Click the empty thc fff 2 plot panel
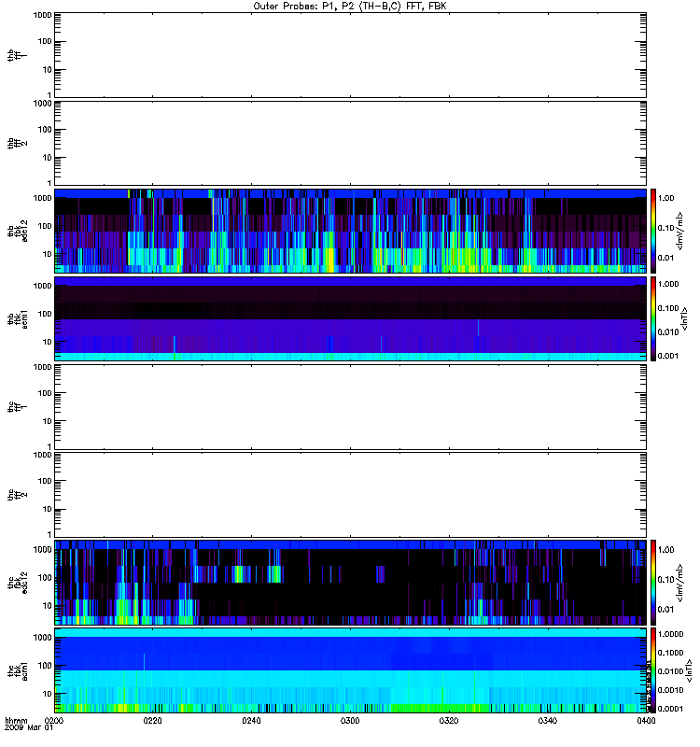This screenshot has height=747, width=700. pyautogui.click(x=350, y=495)
